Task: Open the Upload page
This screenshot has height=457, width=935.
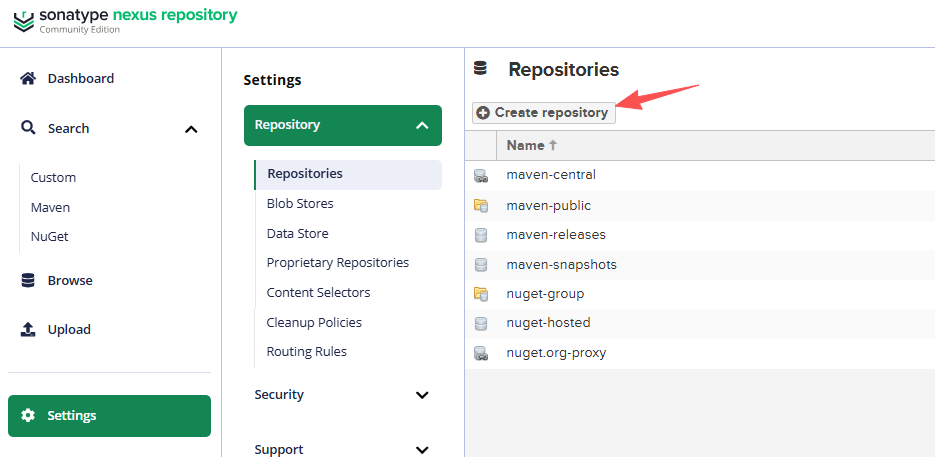Action: tap(69, 329)
